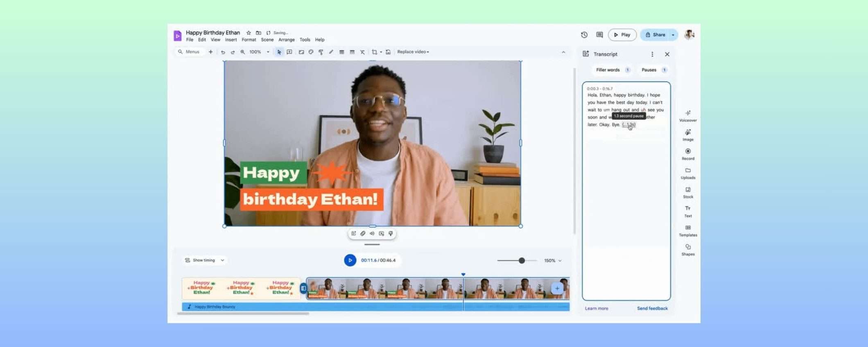
Task: Open the Shapes panel
Action: tap(687, 249)
